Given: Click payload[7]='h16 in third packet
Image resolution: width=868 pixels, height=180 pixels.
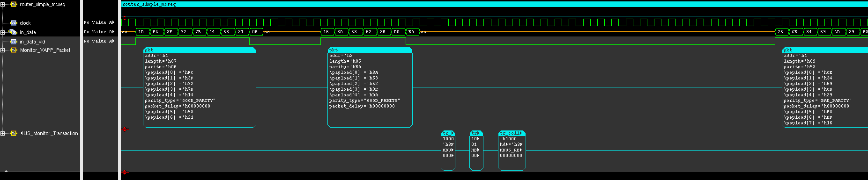Looking at the screenshot, I should [x=808, y=123].
